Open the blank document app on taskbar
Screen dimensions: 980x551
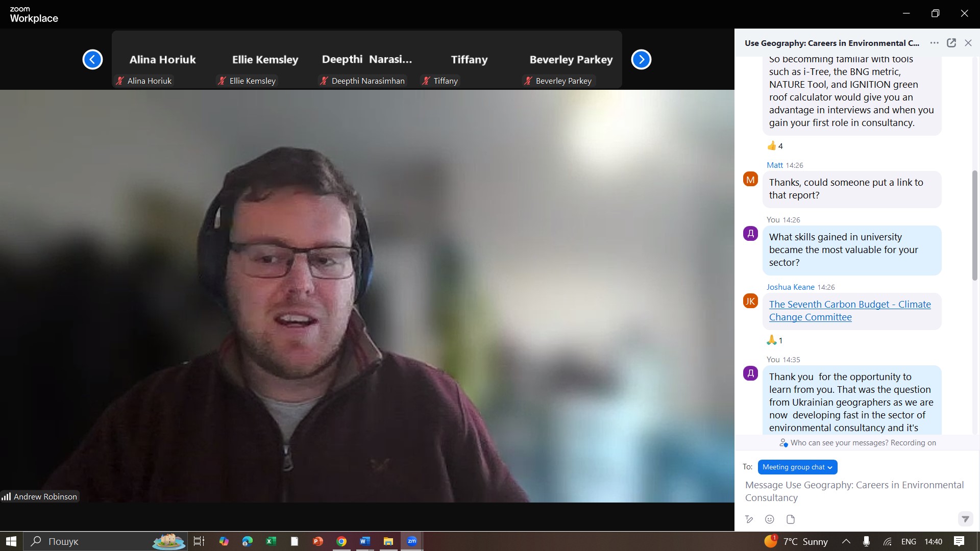point(295,541)
